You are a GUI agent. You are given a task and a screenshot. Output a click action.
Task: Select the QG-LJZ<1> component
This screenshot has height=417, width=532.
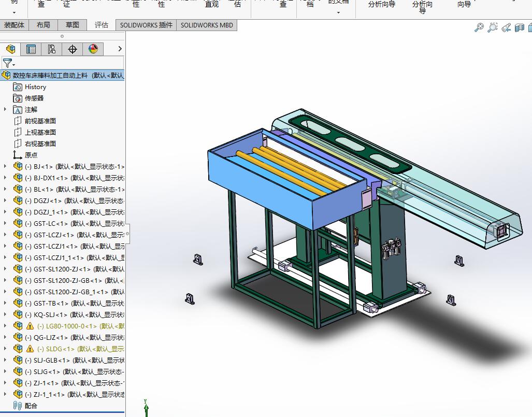click(x=69, y=337)
